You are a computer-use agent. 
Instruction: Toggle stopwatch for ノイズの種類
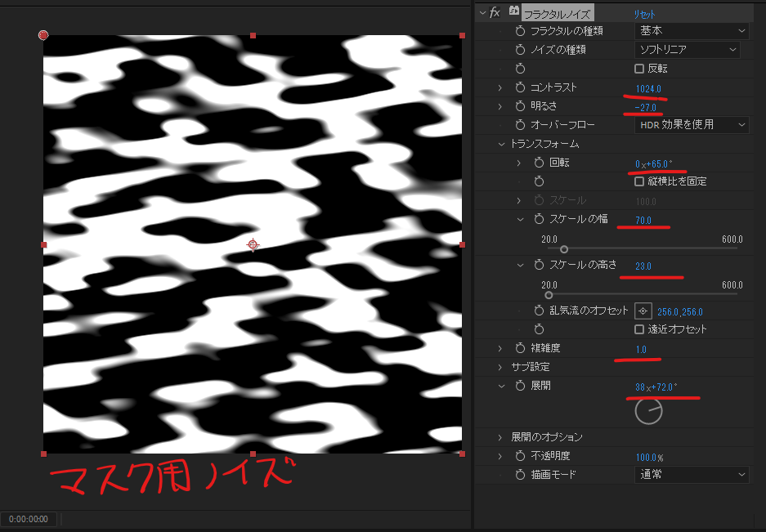point(520,50)
